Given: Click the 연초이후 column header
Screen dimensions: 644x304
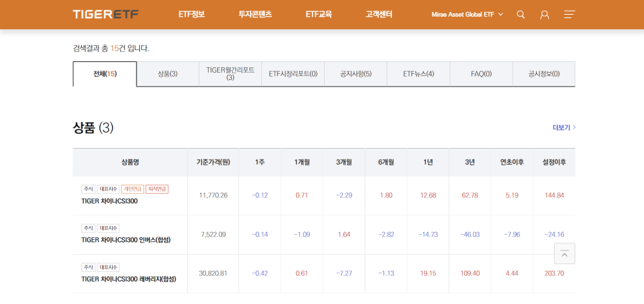Looking at the screenshot, I should tap(512, 162).
